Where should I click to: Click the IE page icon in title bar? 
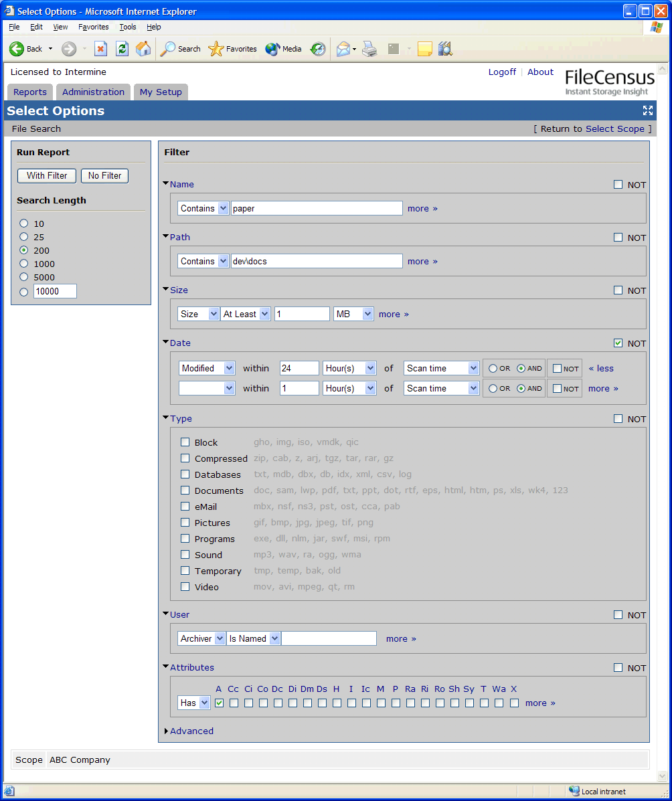pyautogui.click(x=9, y=11)
